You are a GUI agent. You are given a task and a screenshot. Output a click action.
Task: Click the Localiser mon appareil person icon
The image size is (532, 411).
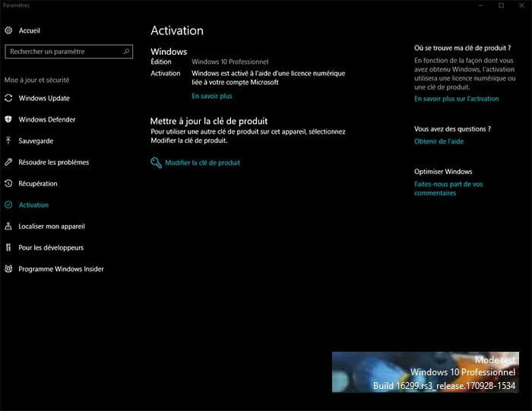[x=8, y=226]
